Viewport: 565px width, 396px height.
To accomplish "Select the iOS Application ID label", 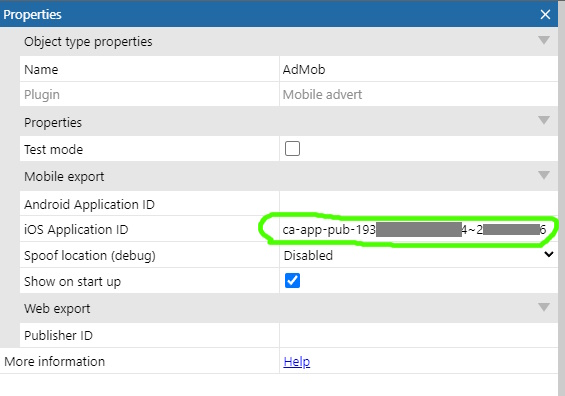I will click(x=76, y=230).
